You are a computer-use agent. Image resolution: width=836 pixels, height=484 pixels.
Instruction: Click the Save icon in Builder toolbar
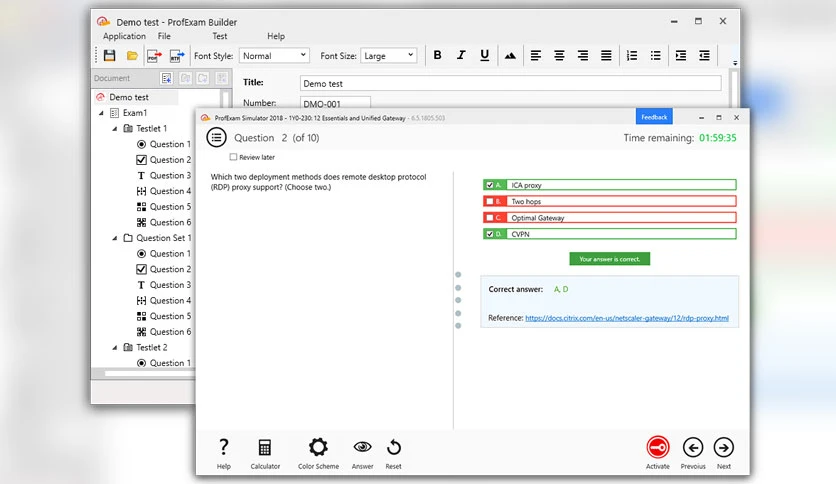(x=110, y=55)
